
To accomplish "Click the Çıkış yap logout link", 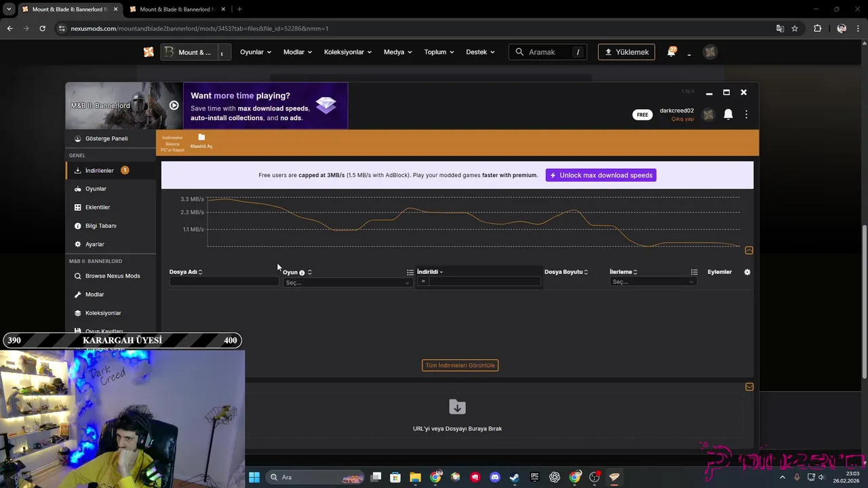I will [682, 119].
